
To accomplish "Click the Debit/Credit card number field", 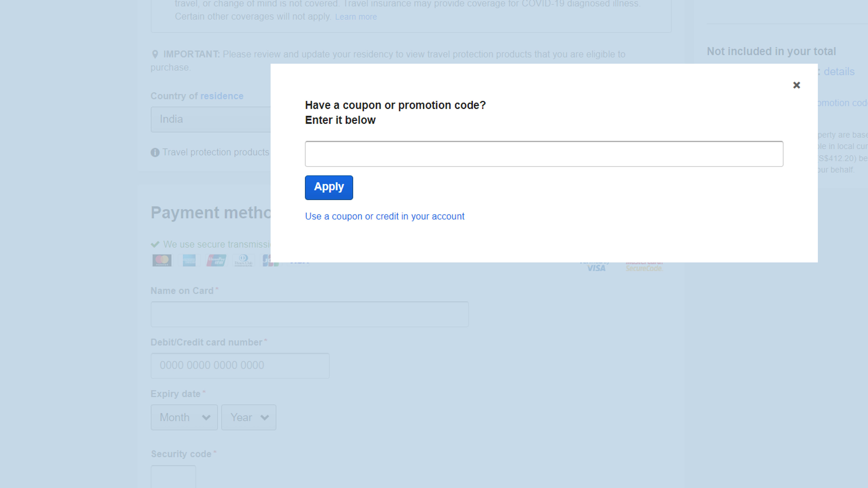I will pos(240,365).
